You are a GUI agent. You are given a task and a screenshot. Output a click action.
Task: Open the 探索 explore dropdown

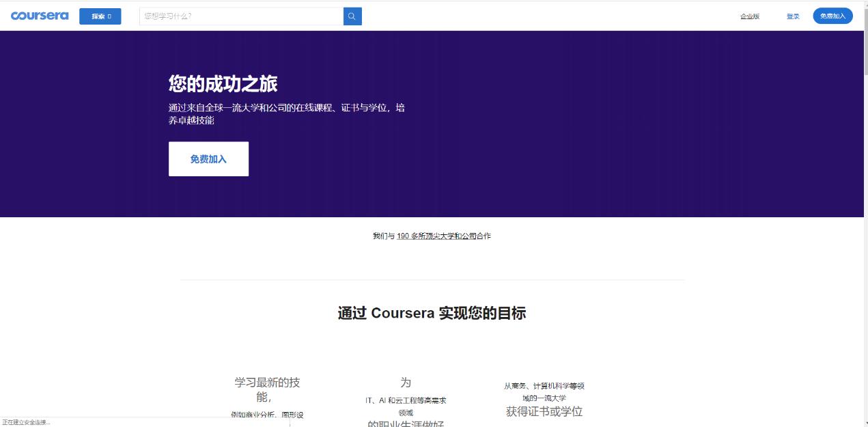[100, 15]
